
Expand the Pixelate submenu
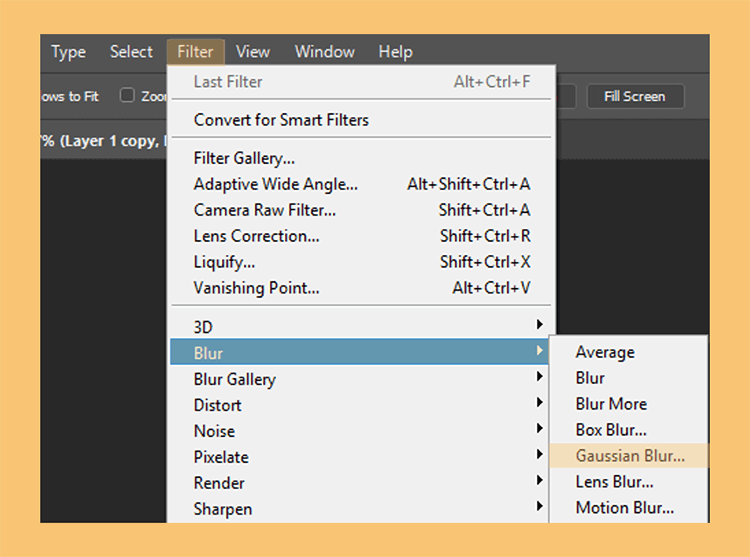361,457
